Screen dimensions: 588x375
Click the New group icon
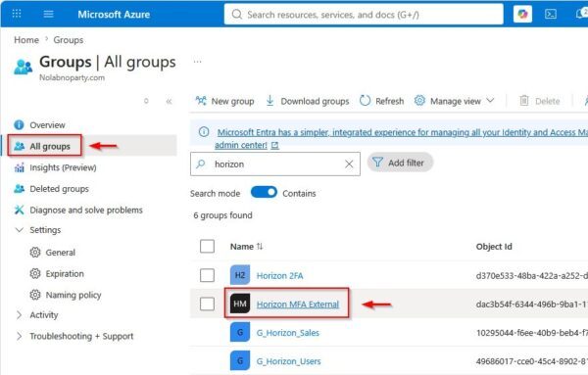[x=201, y=101]
